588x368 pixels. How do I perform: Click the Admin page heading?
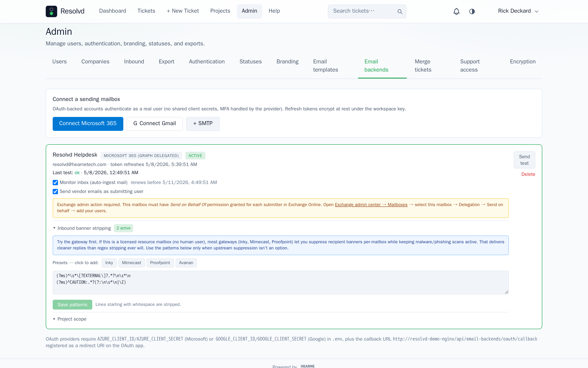pyautogui.click(x=59, y=32)
